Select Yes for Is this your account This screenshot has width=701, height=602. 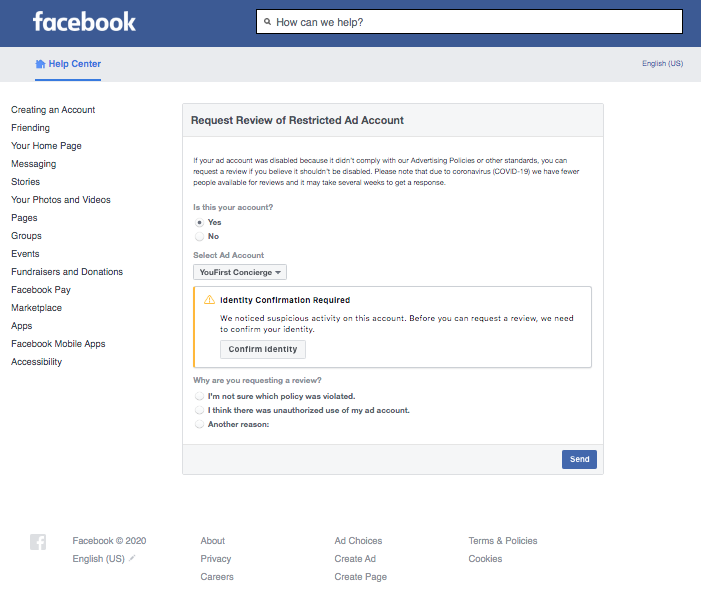point(199,223)
